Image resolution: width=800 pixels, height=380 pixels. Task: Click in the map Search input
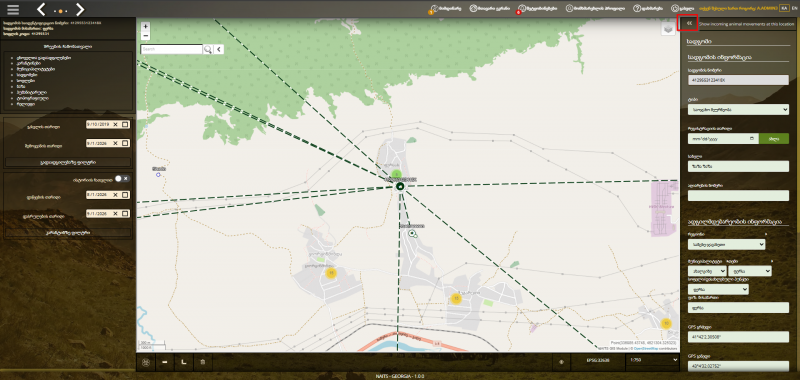click(172, 49)
